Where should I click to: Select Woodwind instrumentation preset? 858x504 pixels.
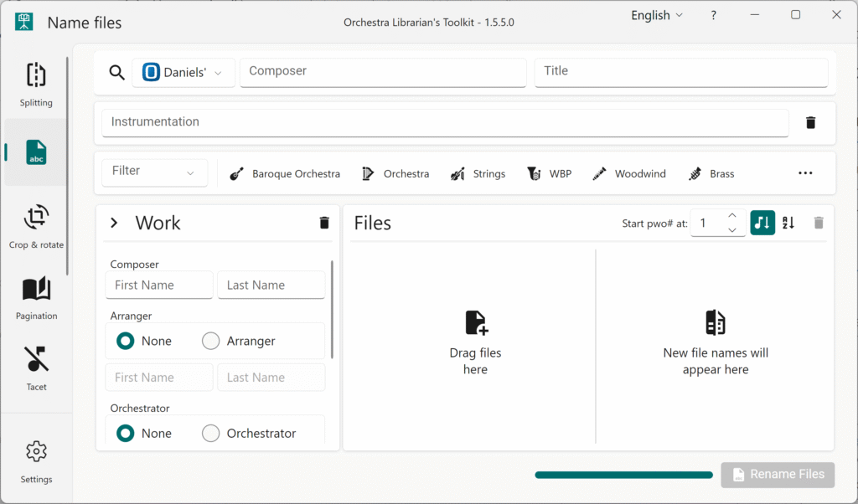point(629,174)
